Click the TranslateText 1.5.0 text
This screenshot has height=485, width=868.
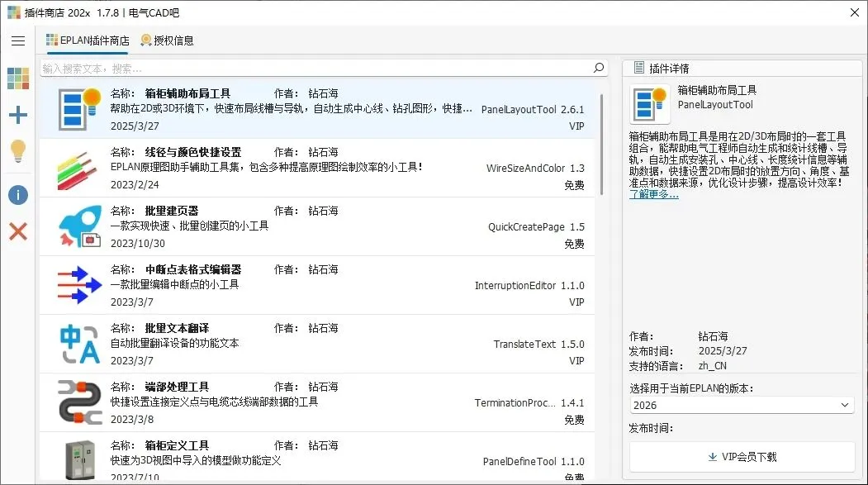[539, 345]
